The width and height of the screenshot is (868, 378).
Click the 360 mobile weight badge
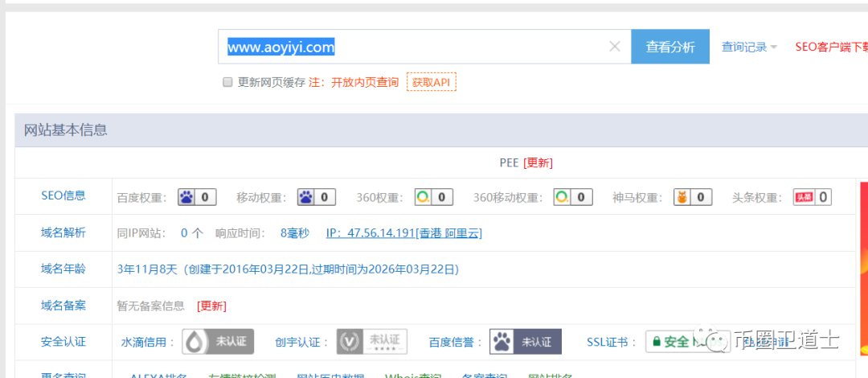(x=573, y=197)
